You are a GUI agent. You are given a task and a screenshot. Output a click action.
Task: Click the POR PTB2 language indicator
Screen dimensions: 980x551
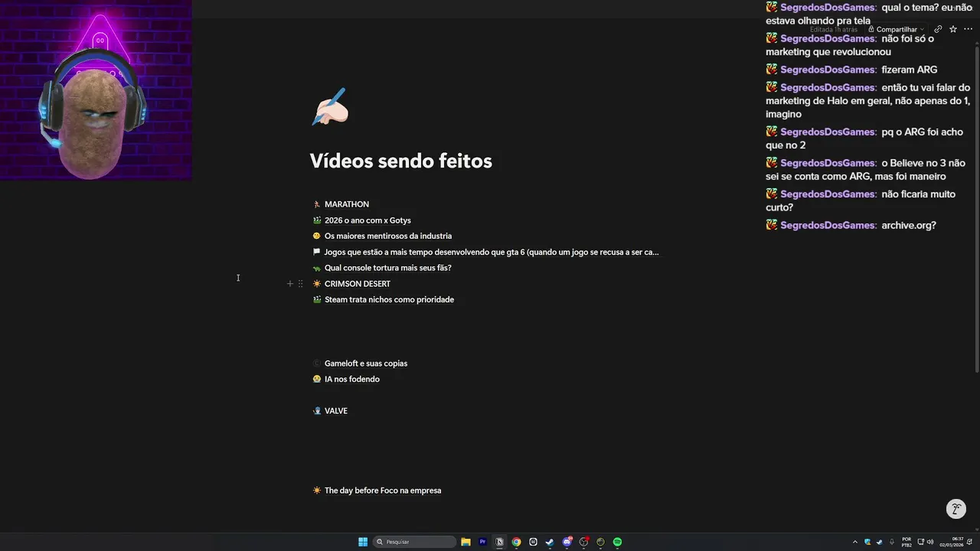[x=906, y=542]
